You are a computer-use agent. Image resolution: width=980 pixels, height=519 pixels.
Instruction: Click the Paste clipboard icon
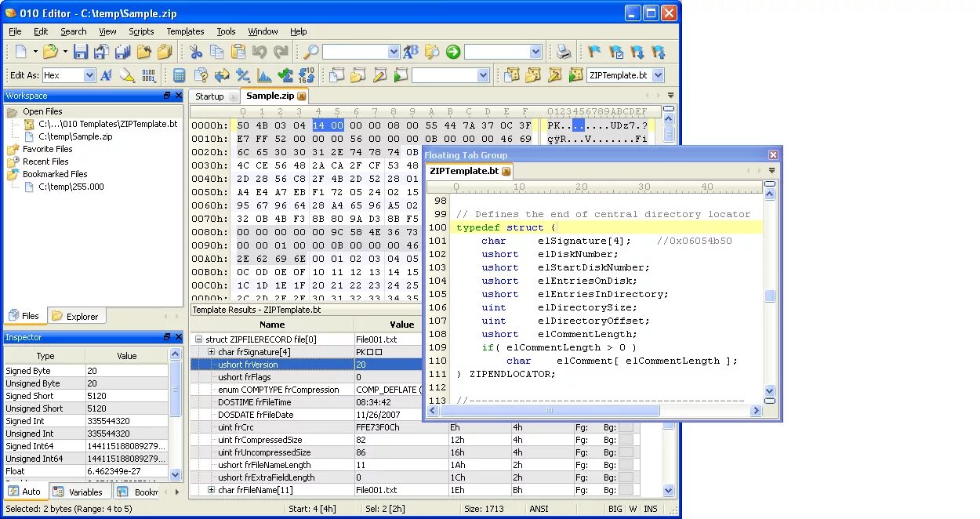(x=238, y=53)
